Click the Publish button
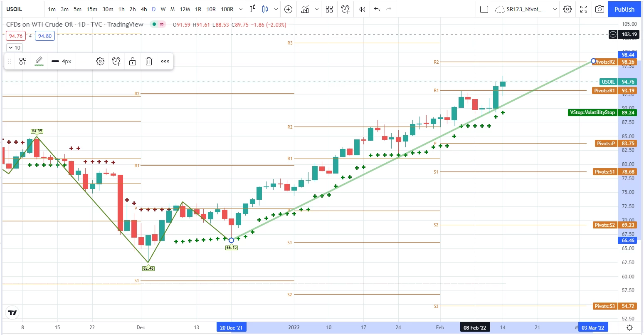644x335 pixels. (x=624, y=9)
